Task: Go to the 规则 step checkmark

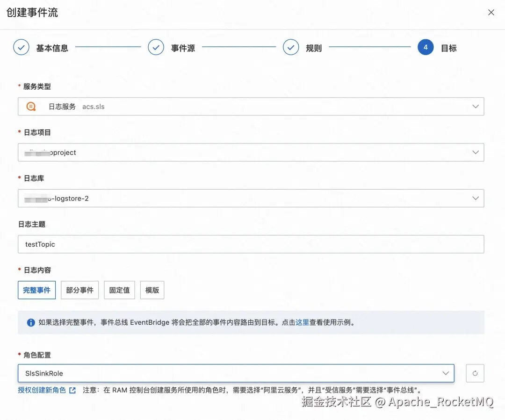Action: 291,47
